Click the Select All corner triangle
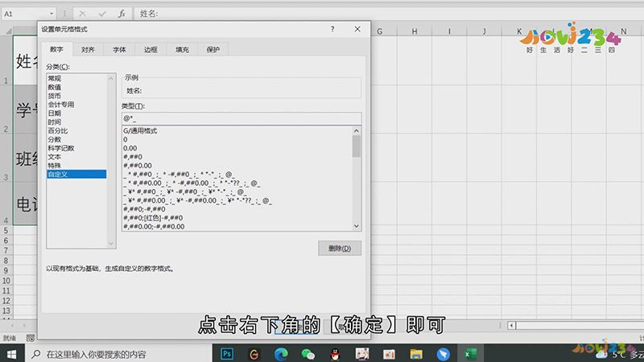Viewport: 644px width, 362px height. pyautogui.click(x=8, y=31)
